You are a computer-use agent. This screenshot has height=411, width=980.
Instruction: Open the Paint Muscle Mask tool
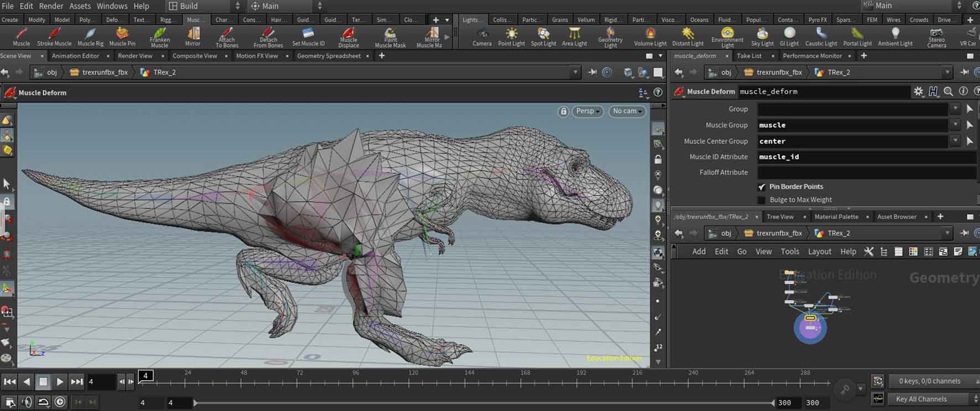click(x=390, y=37)
